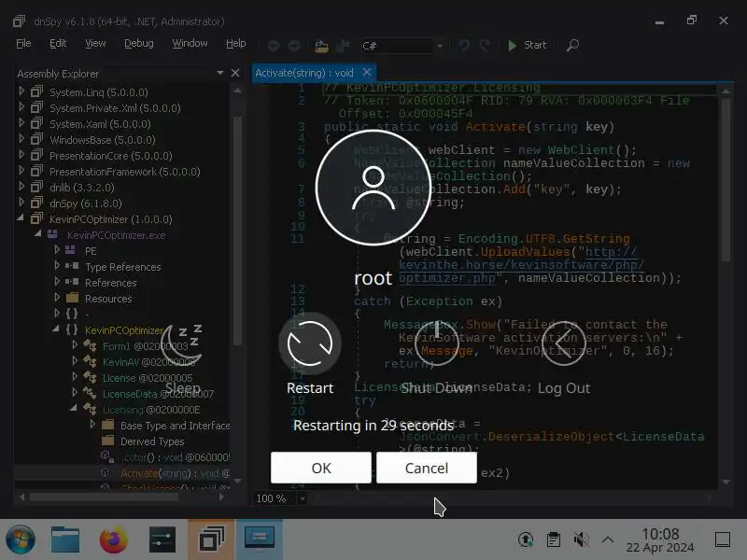Open the 100 % zoom dropdown
The width and height of the screenshot is (747, 560).
pos(303,498)
